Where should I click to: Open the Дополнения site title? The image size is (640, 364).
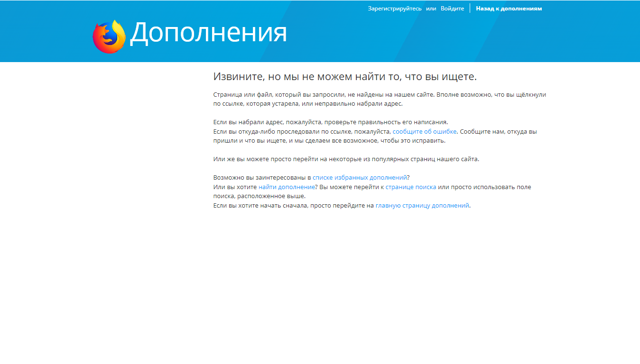pyautogui.click(x=209, y=33)
